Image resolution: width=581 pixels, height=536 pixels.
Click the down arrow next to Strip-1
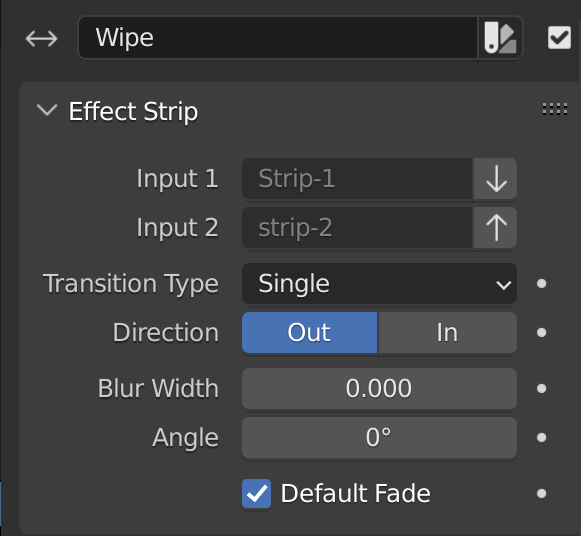click(x=495, y=179)
